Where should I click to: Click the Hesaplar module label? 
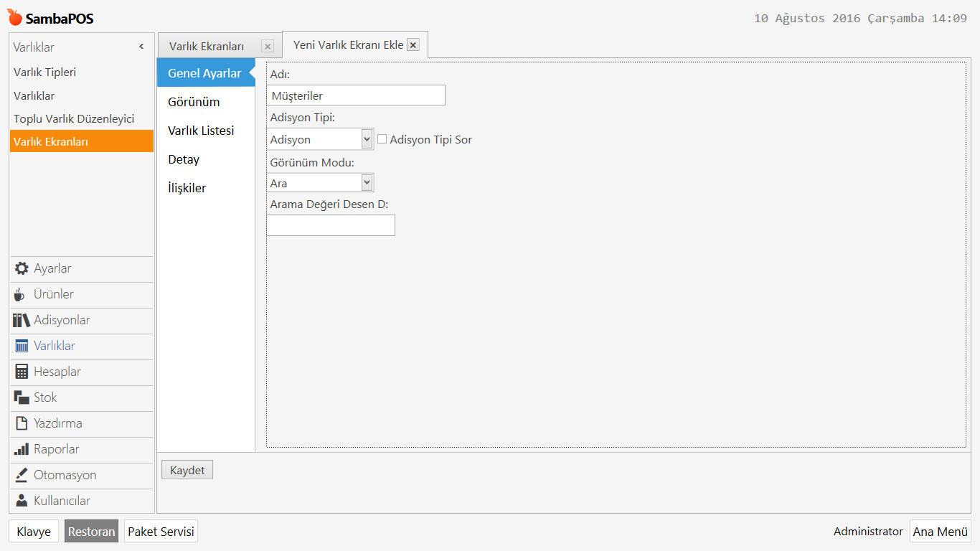[57, 372]
